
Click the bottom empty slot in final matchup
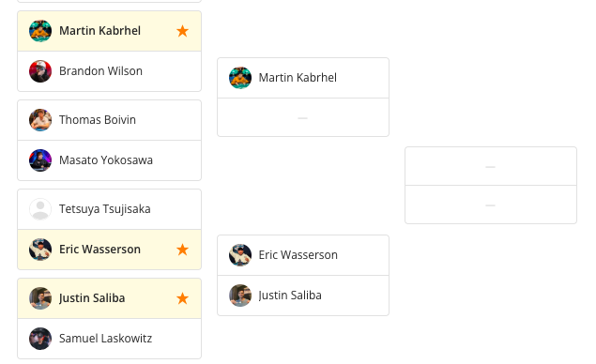click(491, 205)
